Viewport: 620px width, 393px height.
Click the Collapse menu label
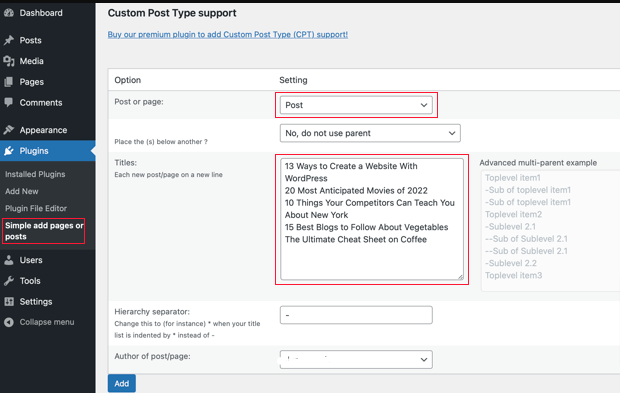pyautogui.click(x=47, y=322)
